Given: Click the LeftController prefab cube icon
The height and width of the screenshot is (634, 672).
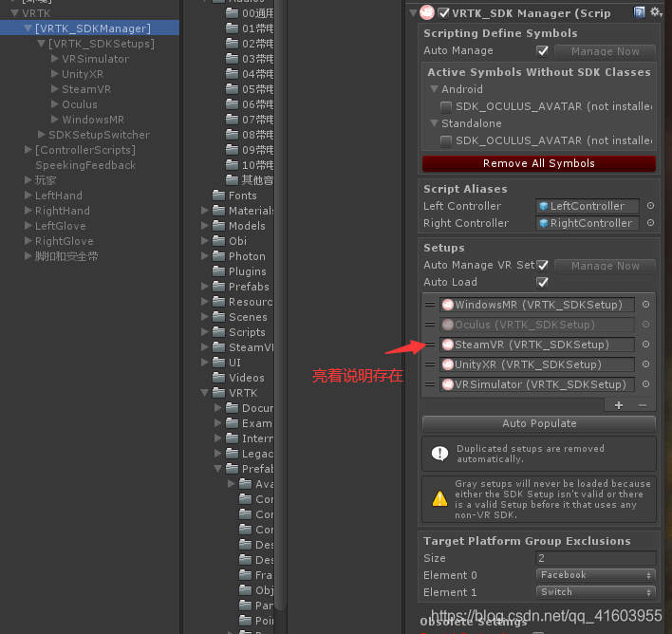Looking at the screenshot, I should click(x=544, y=206).
